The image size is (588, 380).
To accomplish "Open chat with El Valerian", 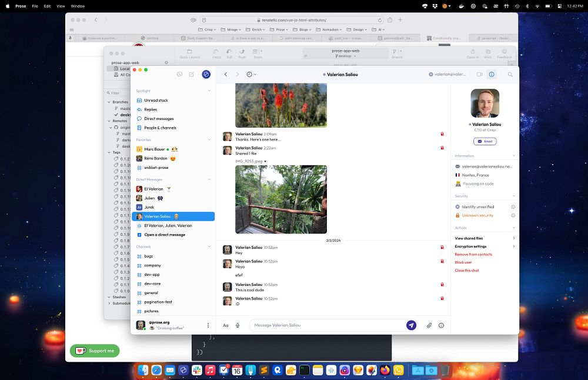I will [x=173, y=189].
